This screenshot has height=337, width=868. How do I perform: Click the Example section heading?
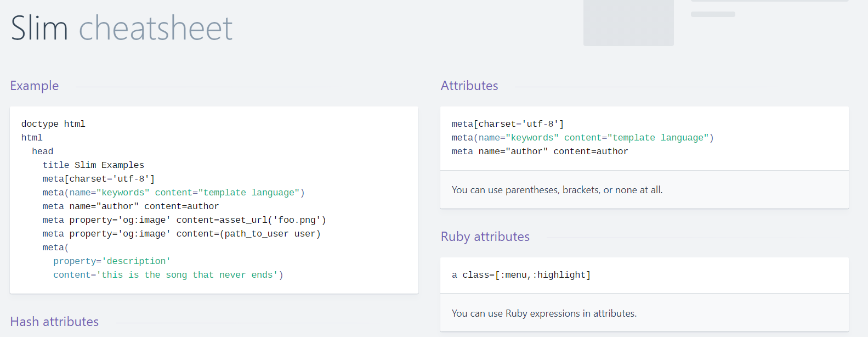pos(35,86)
